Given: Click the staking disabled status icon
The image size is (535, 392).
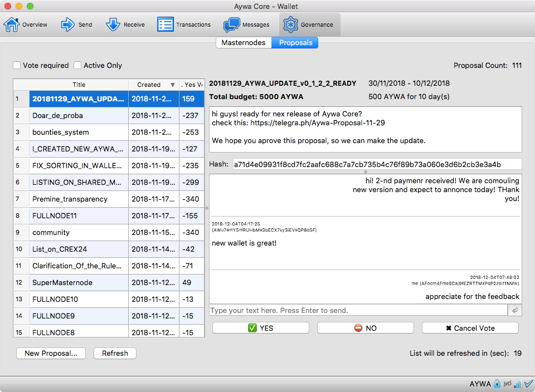Looking at the screenshot, I should 507,384.
